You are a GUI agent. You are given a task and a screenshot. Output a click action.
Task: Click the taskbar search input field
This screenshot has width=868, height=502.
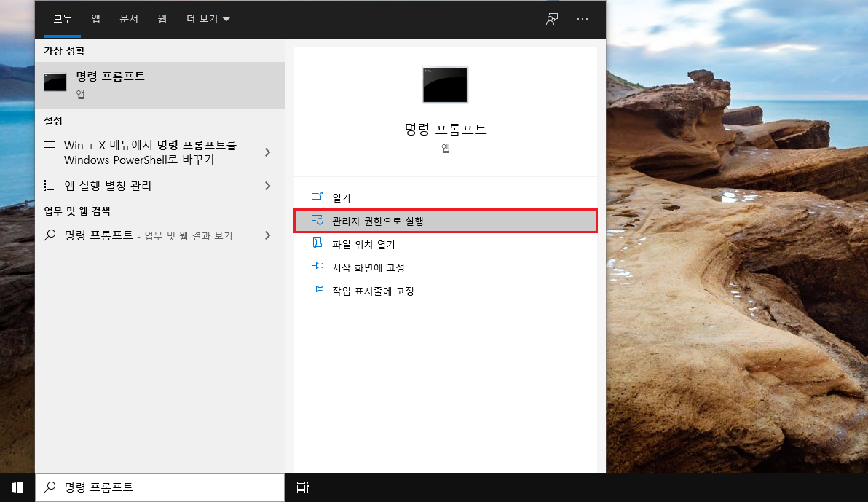160,487
